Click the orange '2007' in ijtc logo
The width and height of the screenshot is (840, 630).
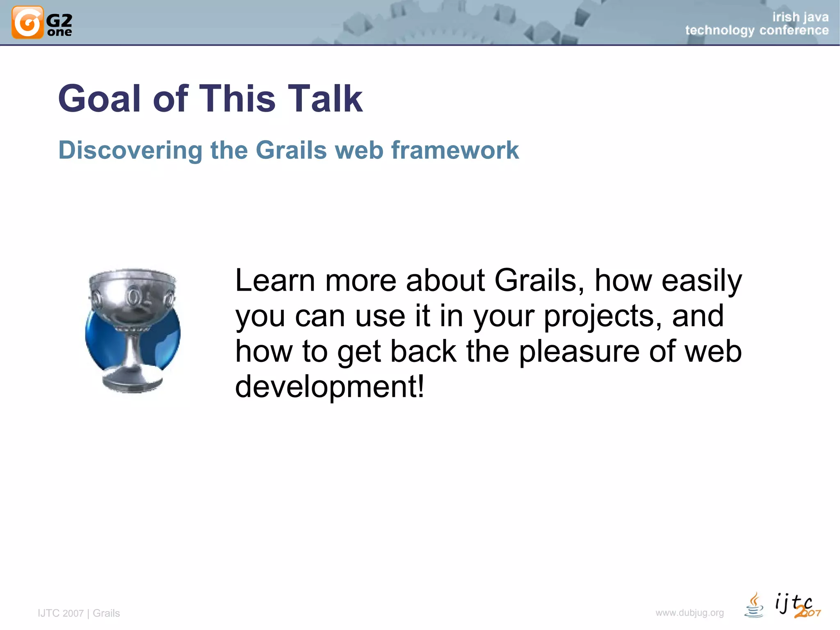click(x=808, y=613)
